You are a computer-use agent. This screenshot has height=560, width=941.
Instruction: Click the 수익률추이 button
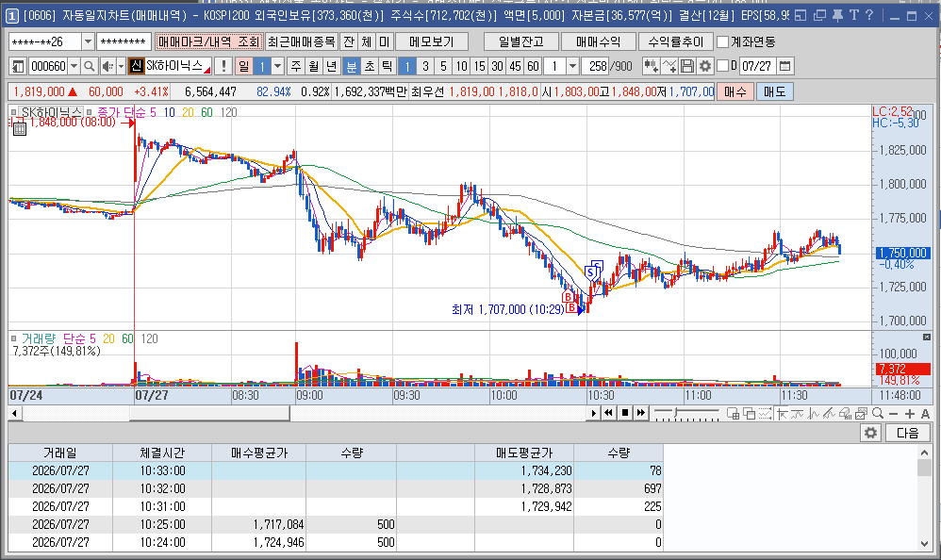click(x=675, y=41)
